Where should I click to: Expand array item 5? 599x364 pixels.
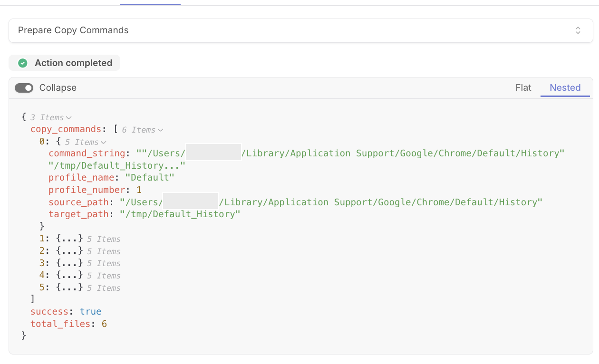pos(69,287)
